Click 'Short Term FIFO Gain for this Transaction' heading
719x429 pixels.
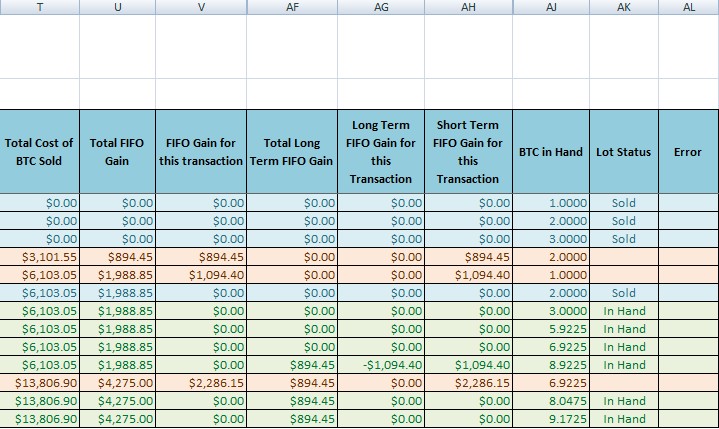pyautogui.click(x=468, y=152)
